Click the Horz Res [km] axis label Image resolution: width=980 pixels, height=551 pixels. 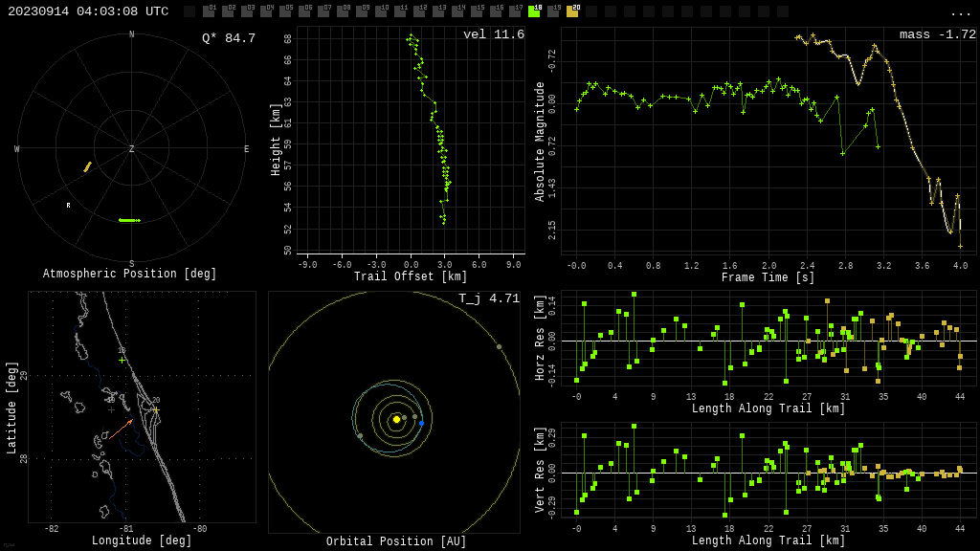tap(540, 338)
